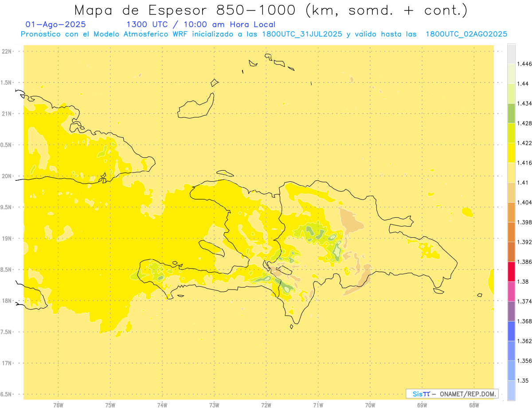Click the purple color band in the legend
This screenshot has width=532, height=411.
[511, 311]
